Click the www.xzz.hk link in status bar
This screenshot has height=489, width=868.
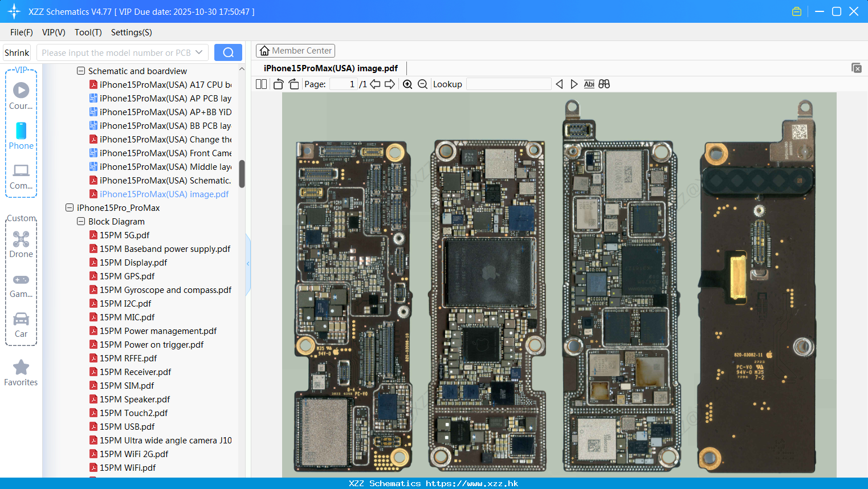click(x=472, y=483)
